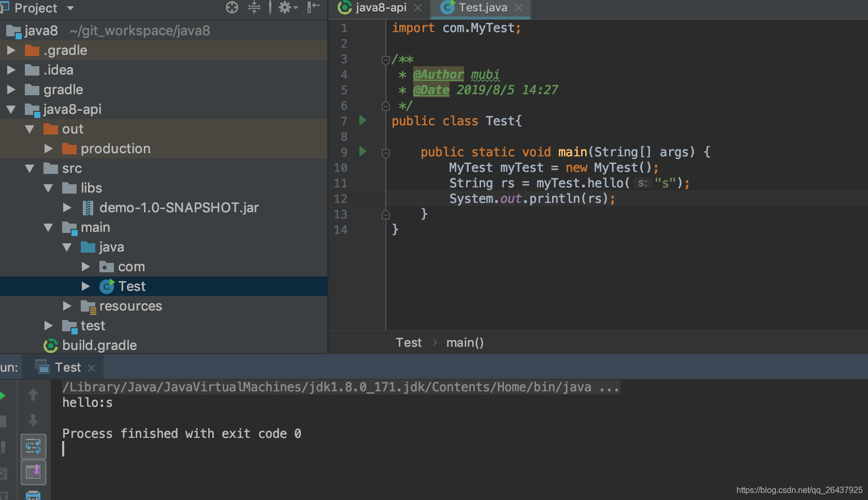The height and width of the screenshot is (500, 868).
Task: Rerun Test with green run arrow
Action: click(3, 396)
